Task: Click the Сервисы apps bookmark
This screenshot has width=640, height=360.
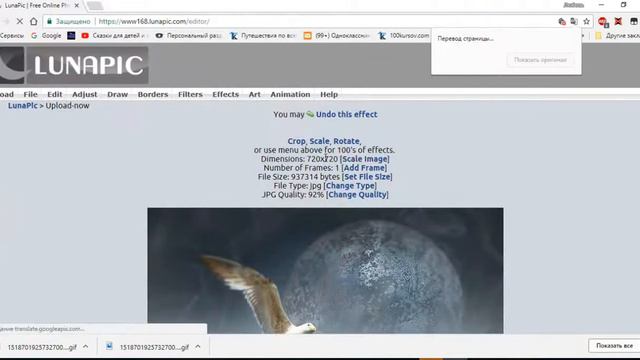Action: click(x=12, y=36)
